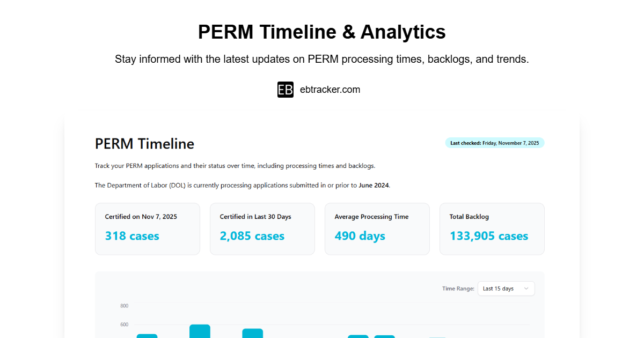Select a different time range option

505,288
